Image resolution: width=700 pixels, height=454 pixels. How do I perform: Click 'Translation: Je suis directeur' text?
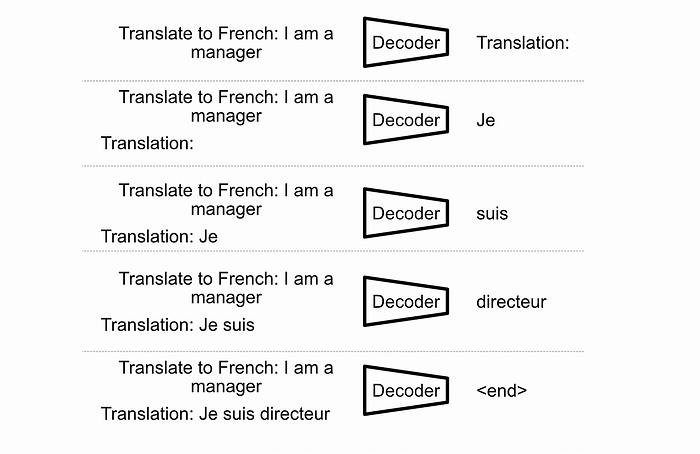tap(215, 413)
